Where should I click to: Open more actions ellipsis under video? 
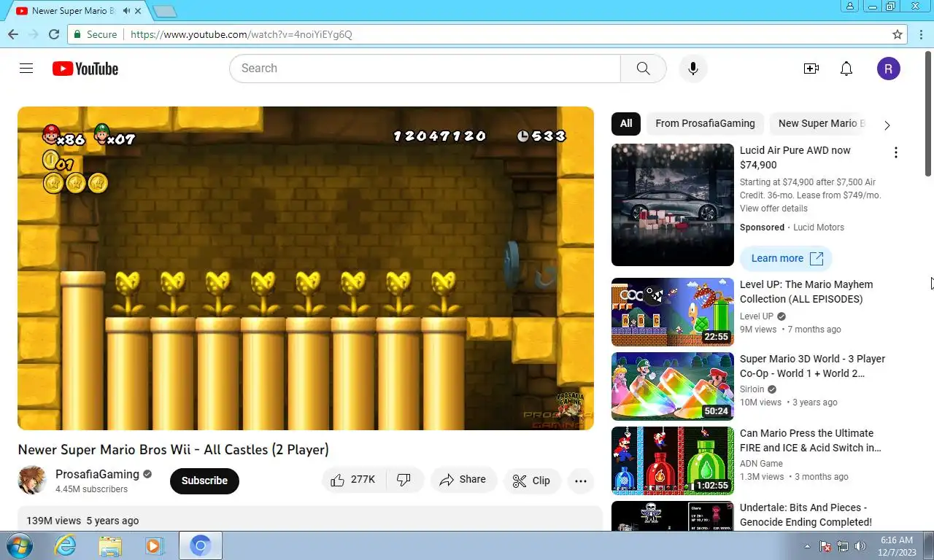pyautogui.click(x=581, y=481)
